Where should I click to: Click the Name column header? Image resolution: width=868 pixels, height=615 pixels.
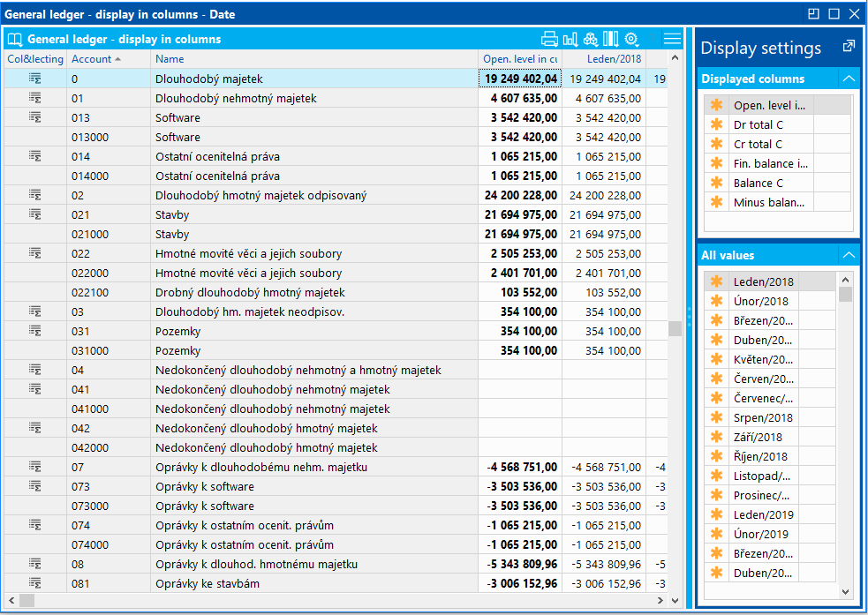[x=313, y=58]
